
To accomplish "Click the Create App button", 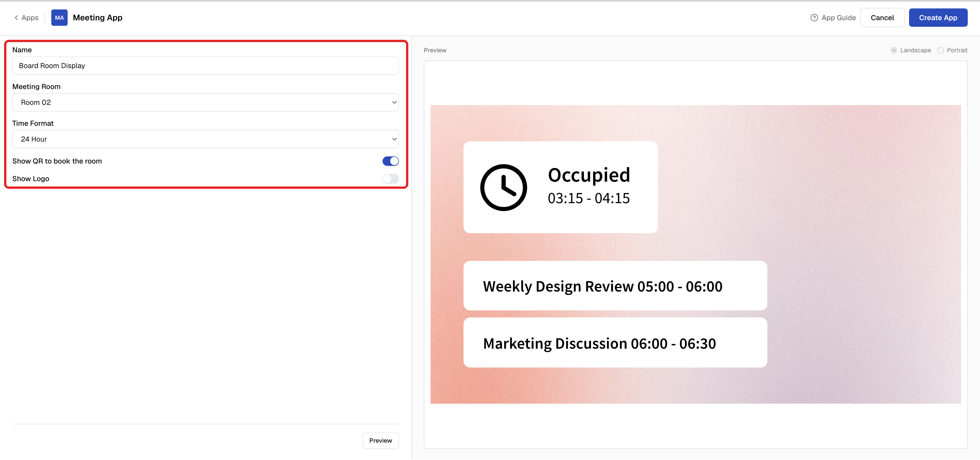I will pos(938,18).
